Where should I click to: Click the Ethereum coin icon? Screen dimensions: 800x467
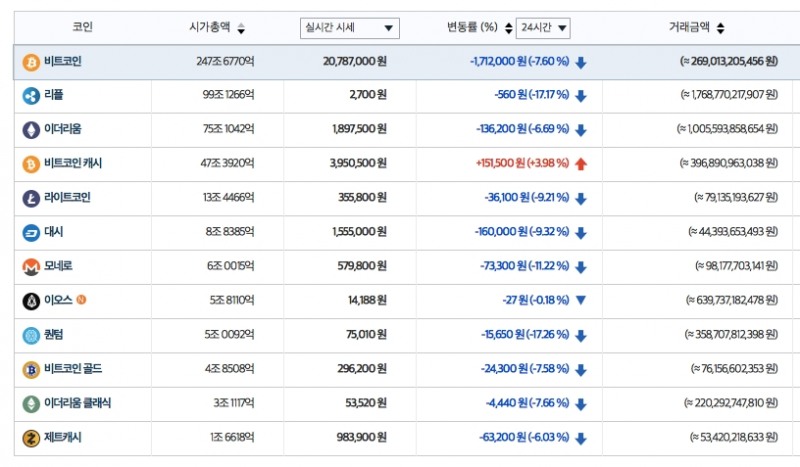coord(31,130)
